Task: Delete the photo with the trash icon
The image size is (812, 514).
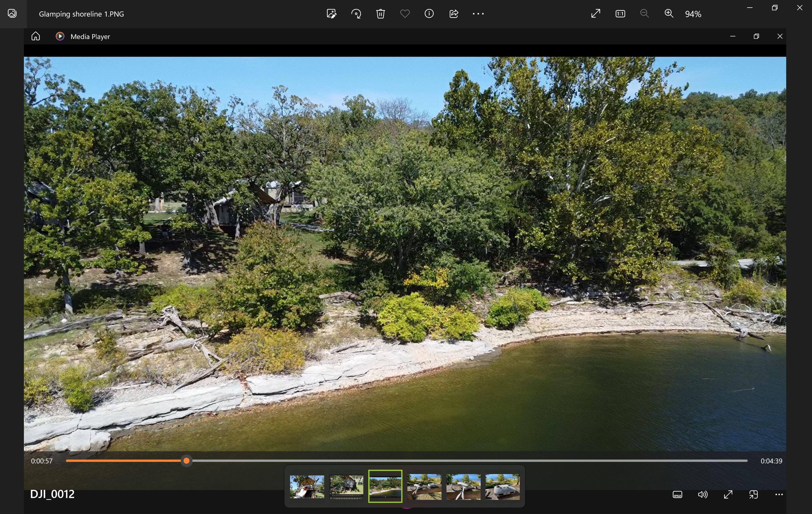Action: (x=380, y=14)
